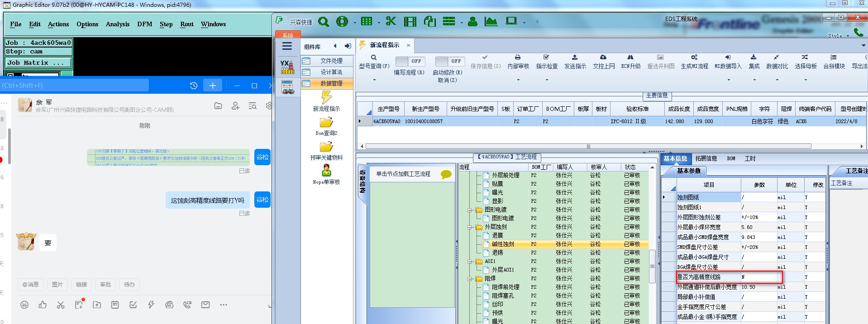Expand the 型号查询(F) dropdown arrow
868x324 pixels.
(374, 80)
